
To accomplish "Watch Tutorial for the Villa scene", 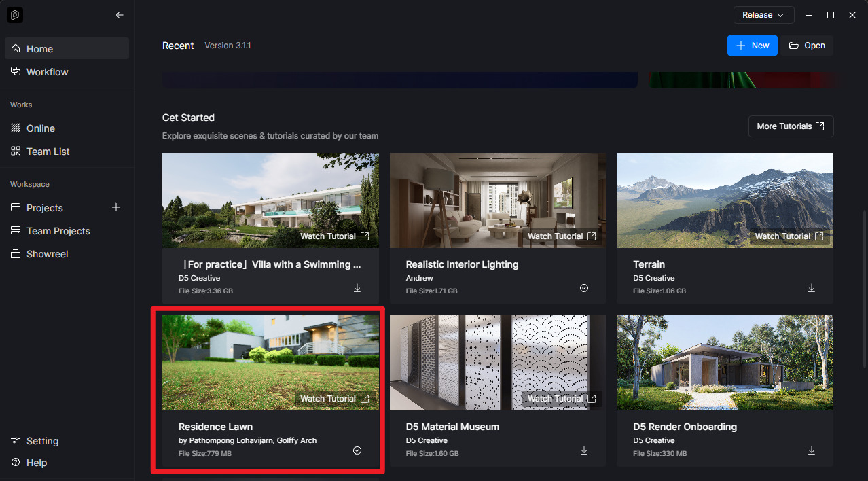I will tap(335, 236).
